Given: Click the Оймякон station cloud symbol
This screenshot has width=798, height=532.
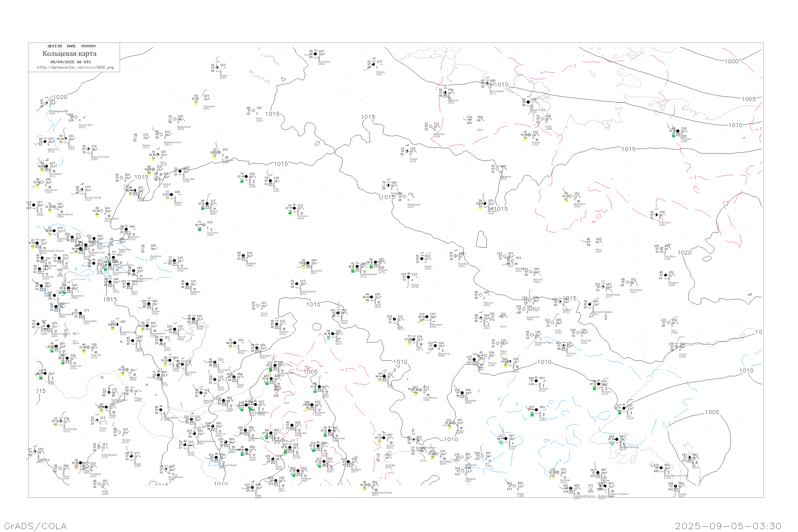Looking at the screenshot, I should pos(665,275).
